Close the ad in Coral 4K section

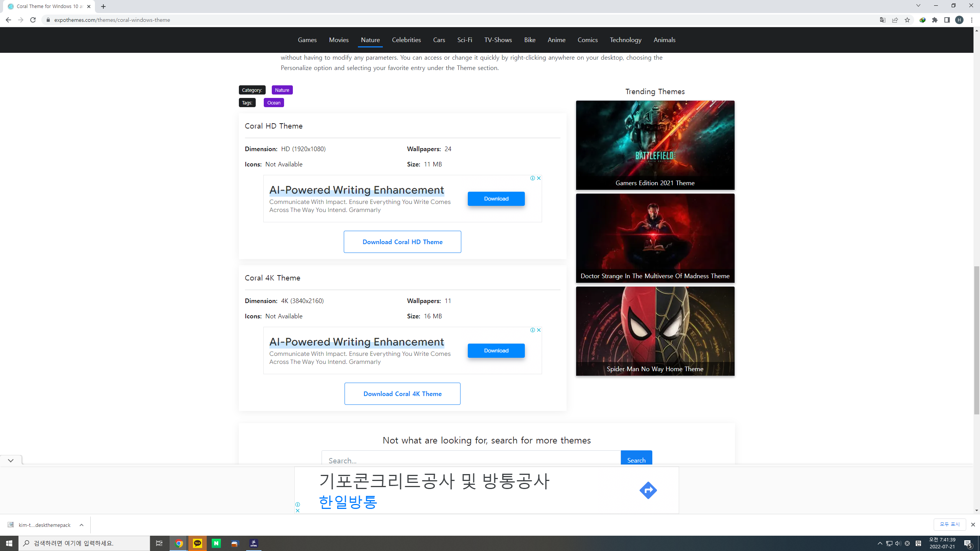click(x=539, y=330)
